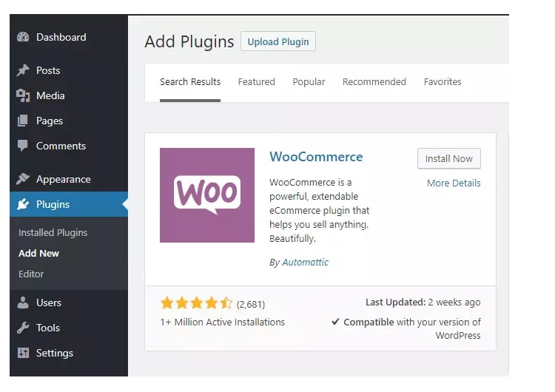This screenshot has height=392, width=555.
Task: Switch to the Recommended tab
Action: [x=374, y=81]
